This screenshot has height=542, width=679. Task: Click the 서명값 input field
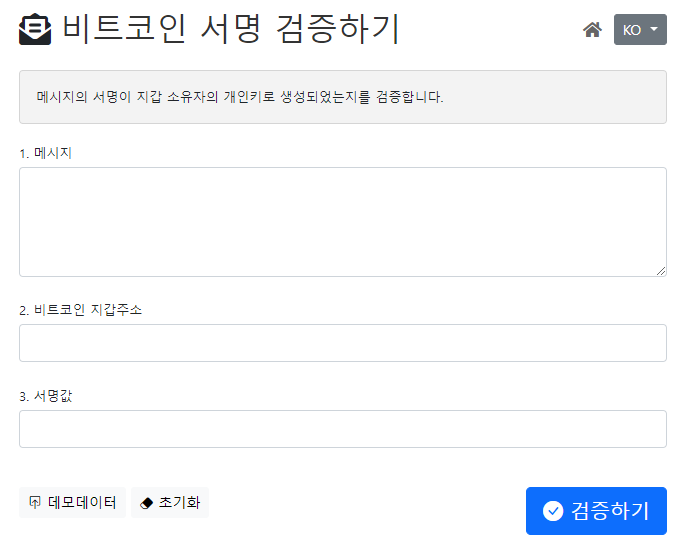coord(343,429)
